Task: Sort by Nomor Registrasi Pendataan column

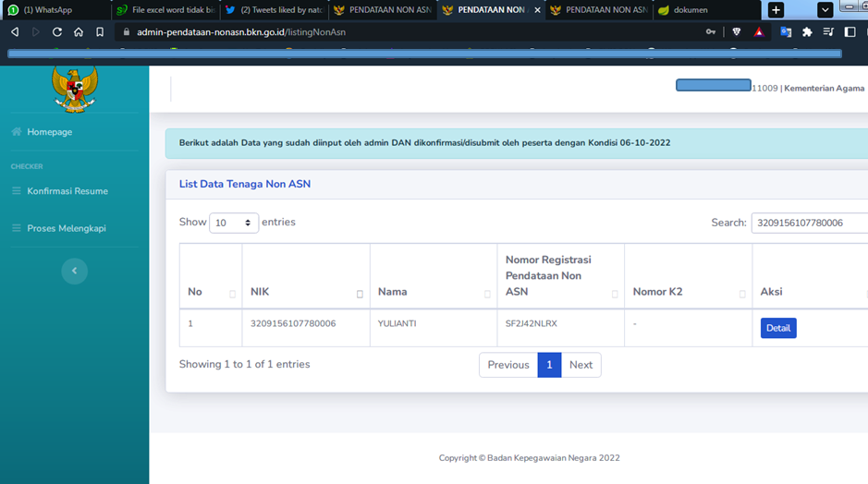Action: pos(561,276)
